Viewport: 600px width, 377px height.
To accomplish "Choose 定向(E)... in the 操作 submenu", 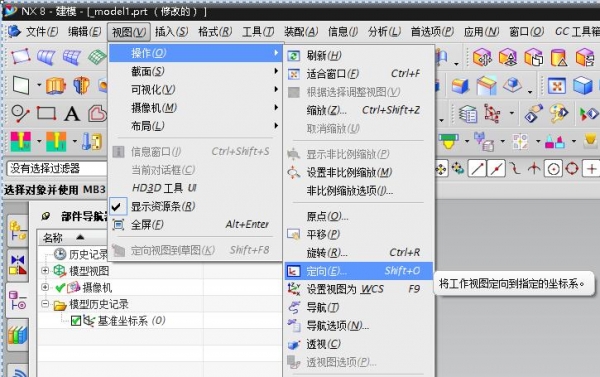I will [359, 271].
